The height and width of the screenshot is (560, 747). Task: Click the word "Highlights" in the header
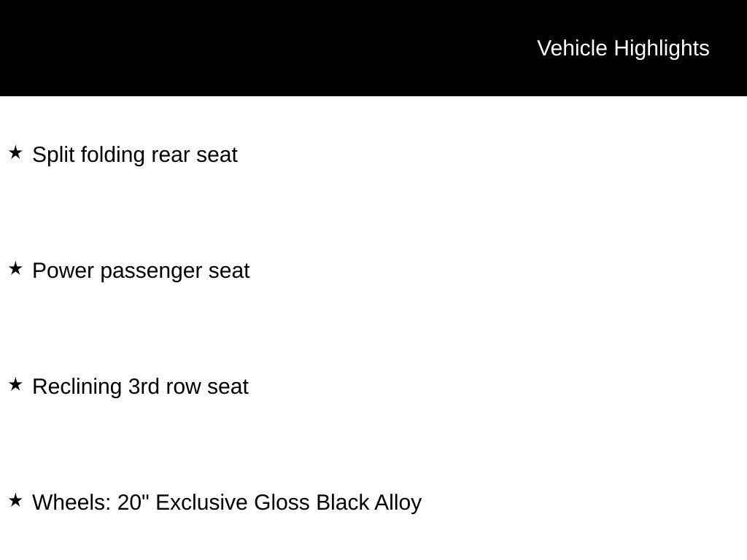(x=662, y=48)
